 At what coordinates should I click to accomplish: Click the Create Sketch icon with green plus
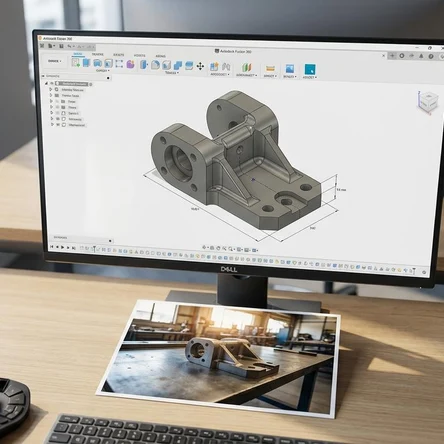tap(76, 63)
